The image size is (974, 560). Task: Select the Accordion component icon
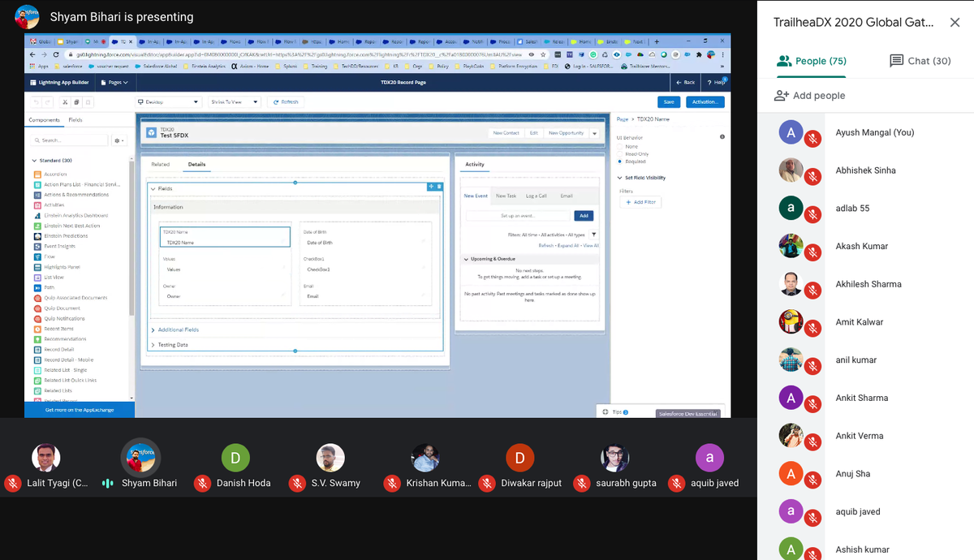click(x=37, y=174)
